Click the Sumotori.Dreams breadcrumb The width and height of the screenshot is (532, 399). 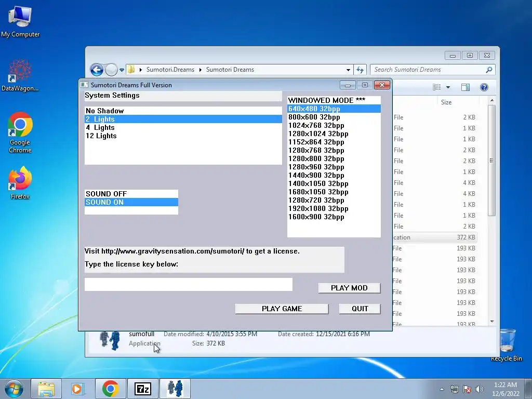(x=170, y=70)
